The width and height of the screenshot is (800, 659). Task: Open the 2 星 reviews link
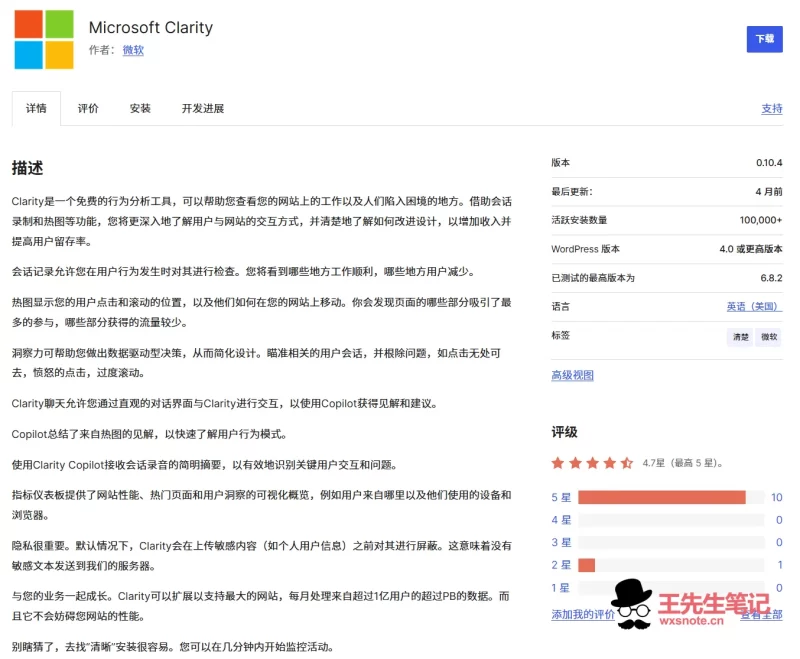pyautogui.click(x=561, y=565)
